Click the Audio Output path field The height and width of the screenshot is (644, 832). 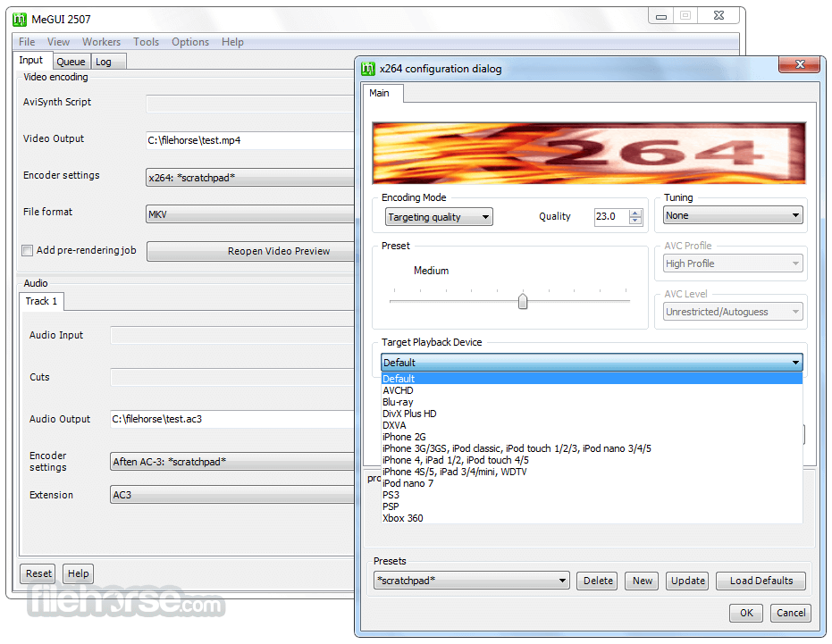point(232,419)
